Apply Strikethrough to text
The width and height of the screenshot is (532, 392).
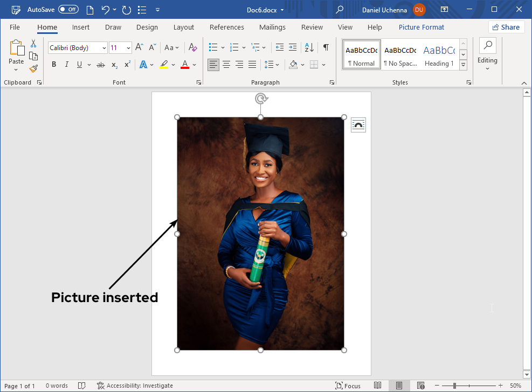tap(100, 64)
